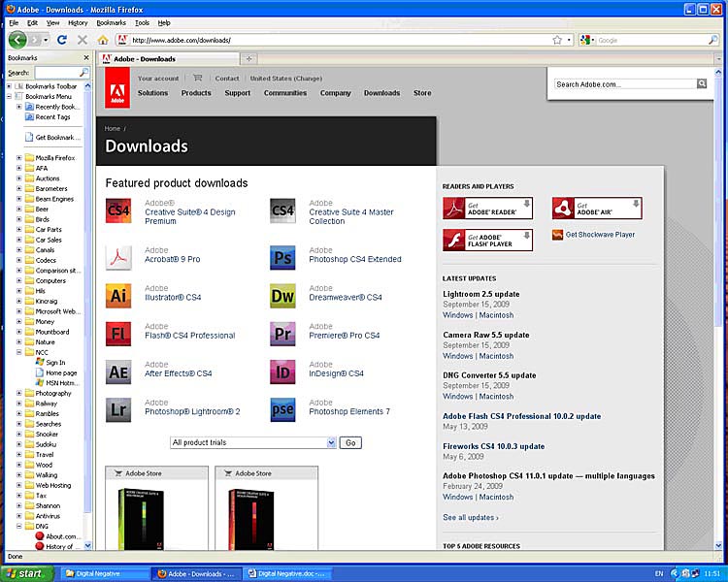Click the Illustrator CS4 Ai icon
This screenshot has height=582, width=728.
click(117, 296)
